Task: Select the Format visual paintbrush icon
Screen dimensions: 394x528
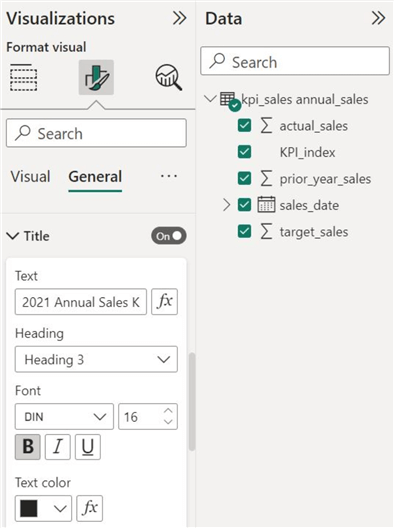Action: (96, 77)
